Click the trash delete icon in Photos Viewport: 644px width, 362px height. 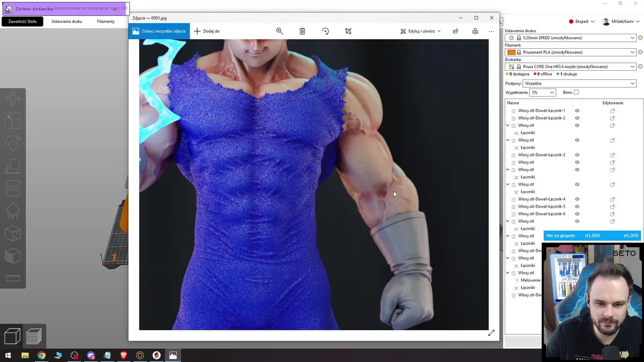coord(302,31)
